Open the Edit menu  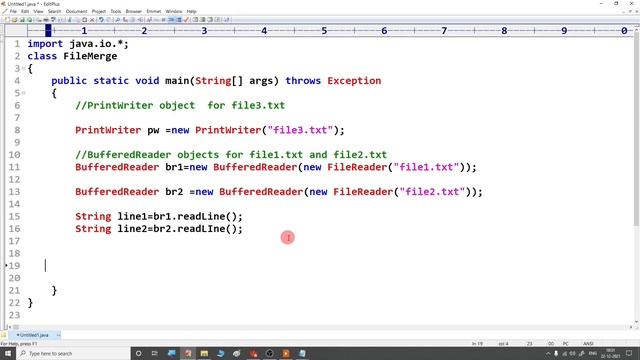(x=25, y=11)
